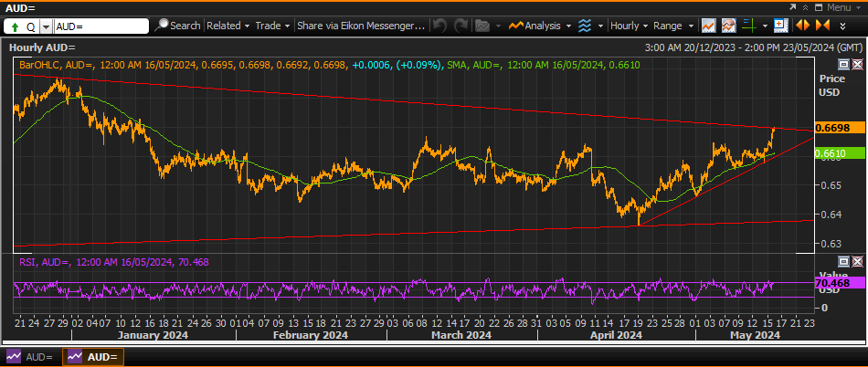Click the February 2024 axis label
Screen dimensions: 868x367
[x=311, y=335]
